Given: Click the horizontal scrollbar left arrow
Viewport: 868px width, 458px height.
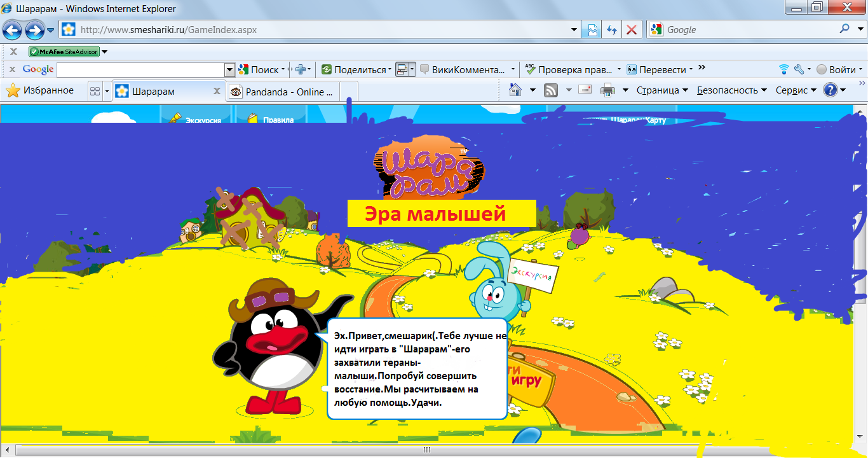Looking at the screenshot, I should point(8,451).
